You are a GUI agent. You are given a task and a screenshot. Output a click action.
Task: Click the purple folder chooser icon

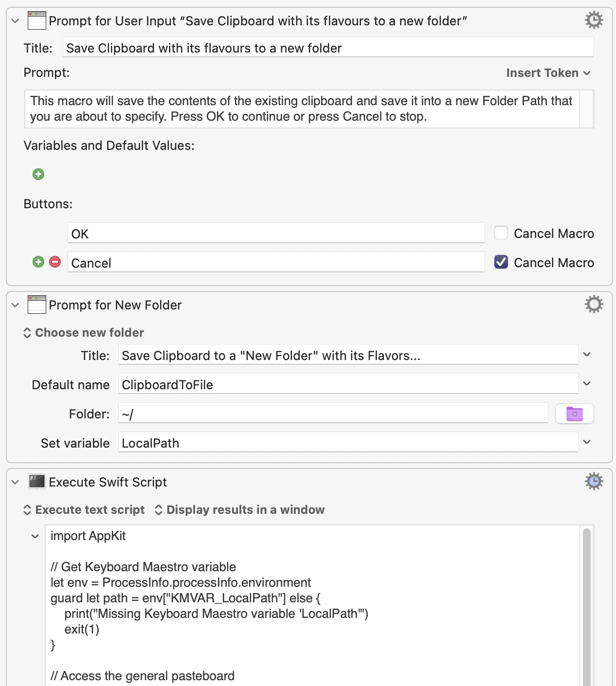click(x=574, y=414)
